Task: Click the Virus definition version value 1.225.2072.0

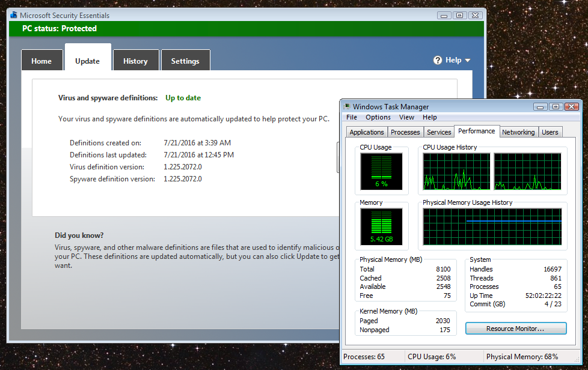Action: [183, 166]
